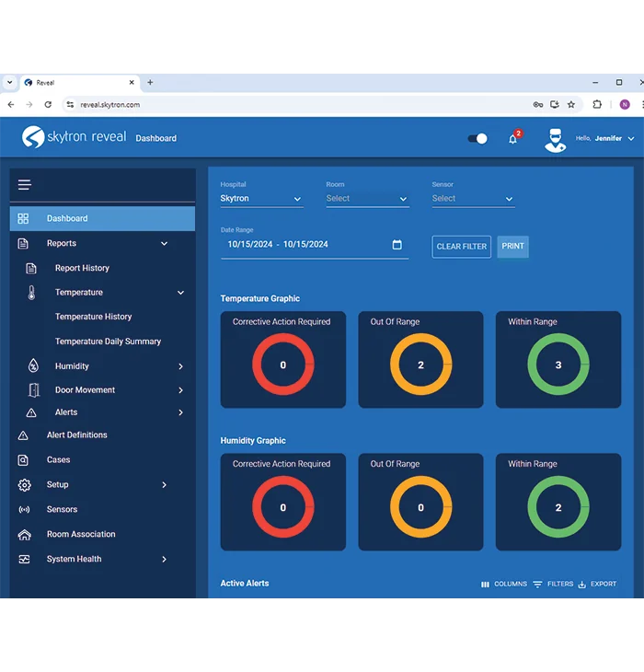Viewport: 644px width, 672px height.
Task: Toggle the switch in the top header
Action: pyautogui.click(x=477, y=139)
